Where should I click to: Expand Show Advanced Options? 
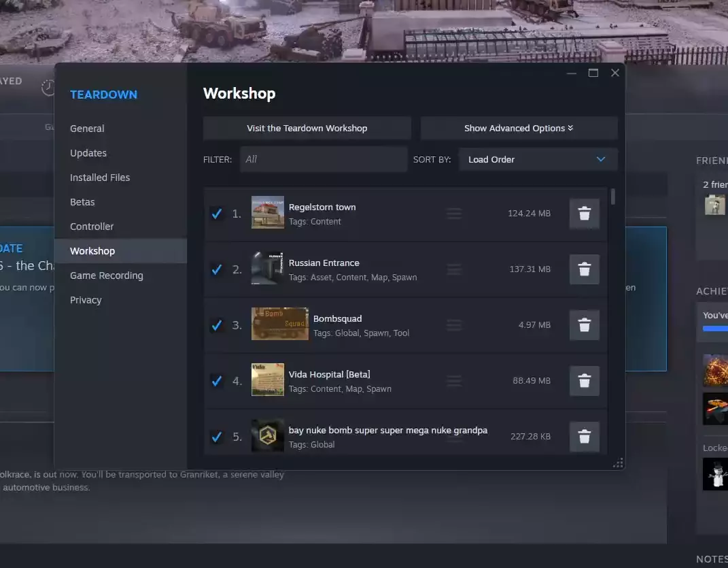pyautogui.click(x=519, y=128)
